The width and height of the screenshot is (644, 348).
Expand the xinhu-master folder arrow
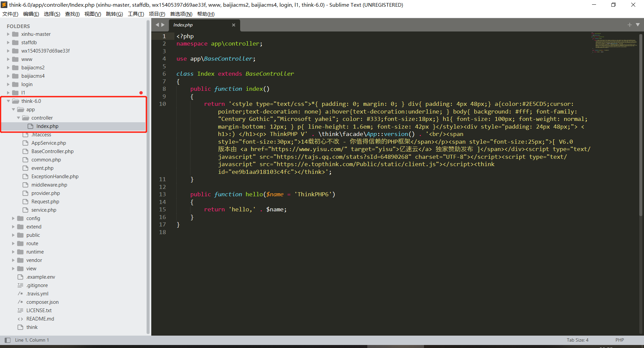[x=8, y=34]
